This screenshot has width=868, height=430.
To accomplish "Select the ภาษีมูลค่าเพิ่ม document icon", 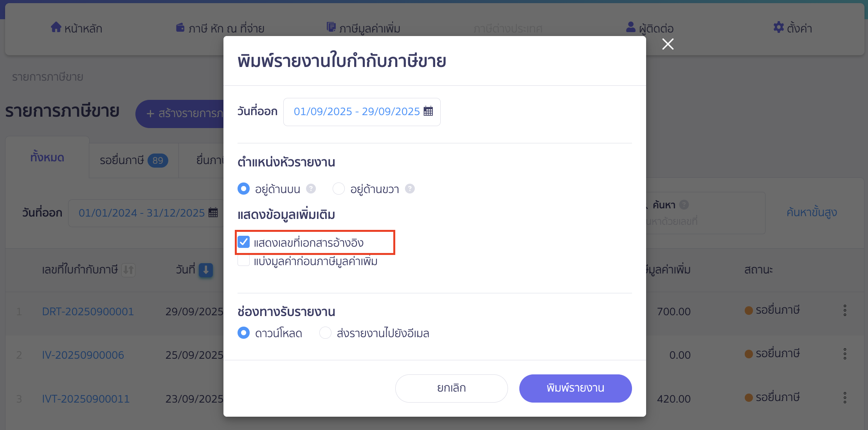I will (331, 27).
